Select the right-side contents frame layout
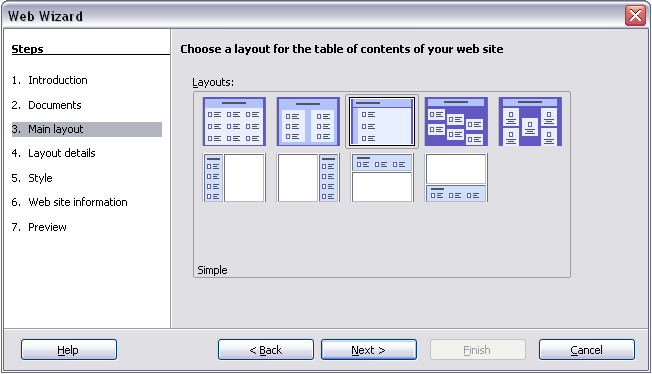This screenshot has width=652, height=374. [308, 178]
